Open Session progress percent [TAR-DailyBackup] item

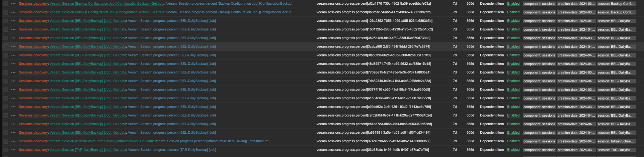pyautogui.click(x=172, y=150)
